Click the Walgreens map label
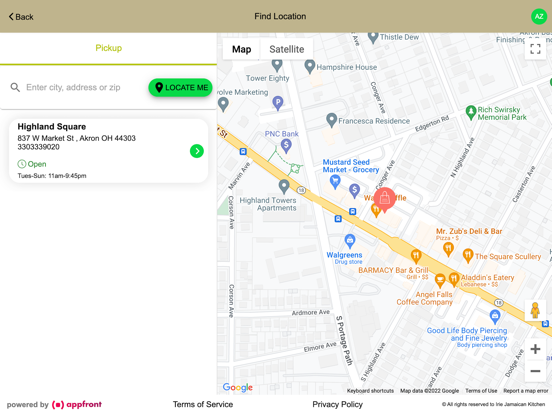Image resolution: width=552 pixels, height=414 pixels. [344, 255]
